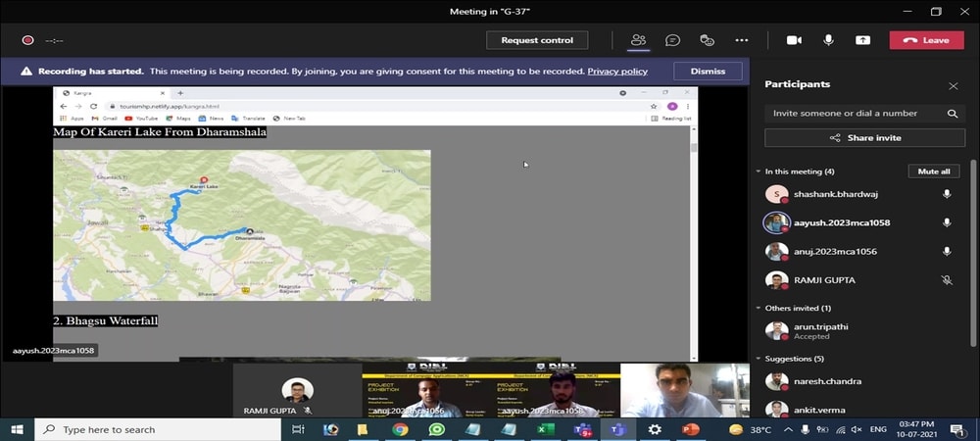Click the Request control button
This screenshot has width=980, height=441.
click(537, 40)
